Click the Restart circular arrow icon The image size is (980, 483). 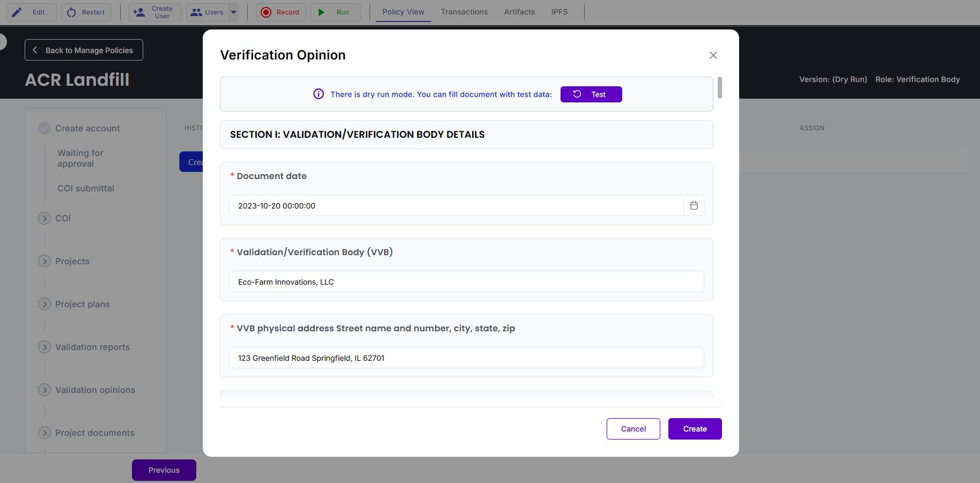click(71, 12)
